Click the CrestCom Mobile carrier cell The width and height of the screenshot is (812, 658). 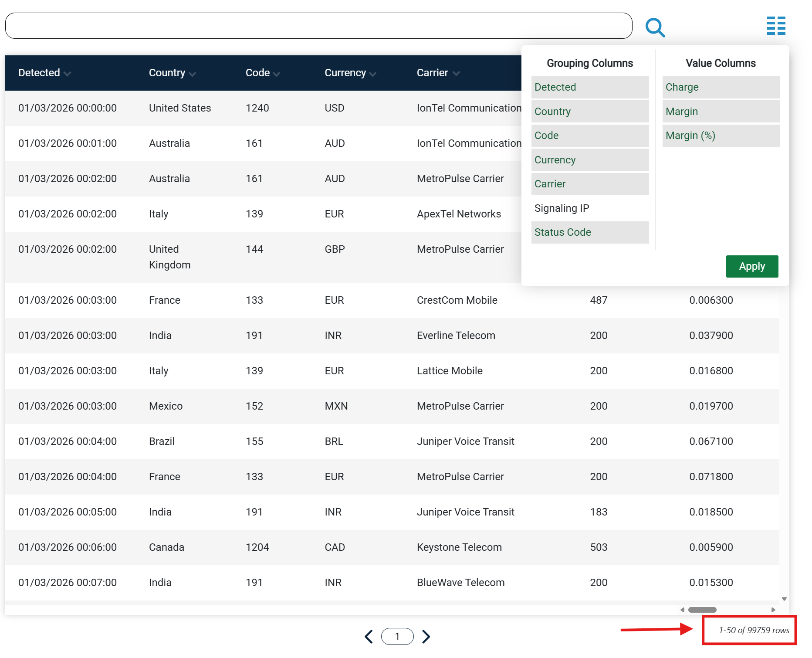click(x=457, y=300)
